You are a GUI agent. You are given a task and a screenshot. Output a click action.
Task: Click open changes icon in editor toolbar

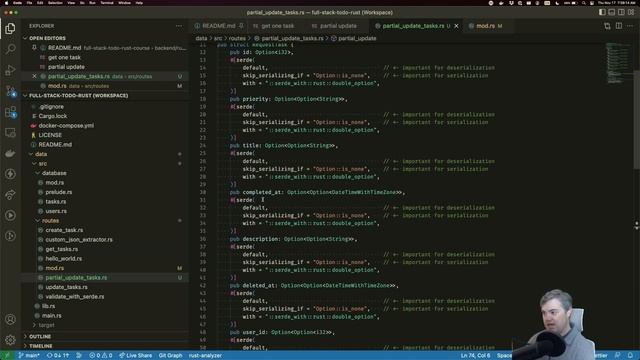tap(607, 26)
